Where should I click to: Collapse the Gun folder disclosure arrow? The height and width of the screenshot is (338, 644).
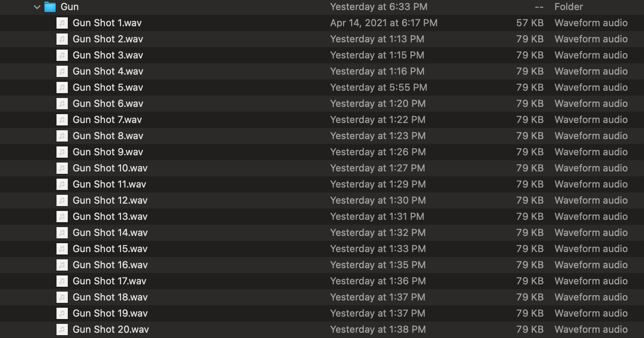(37, 7)
